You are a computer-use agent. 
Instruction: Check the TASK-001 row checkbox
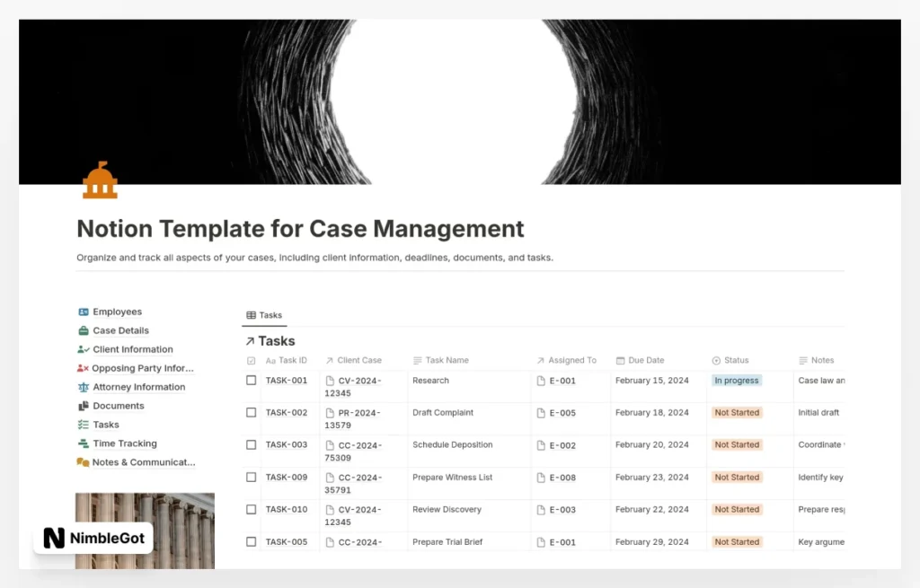(252, 381)
